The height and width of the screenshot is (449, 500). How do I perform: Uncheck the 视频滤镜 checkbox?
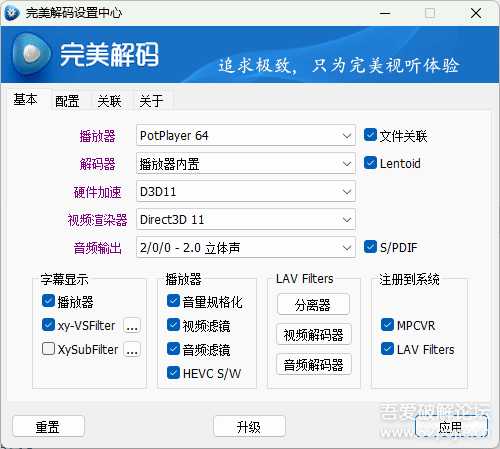(x=173, y=325)
